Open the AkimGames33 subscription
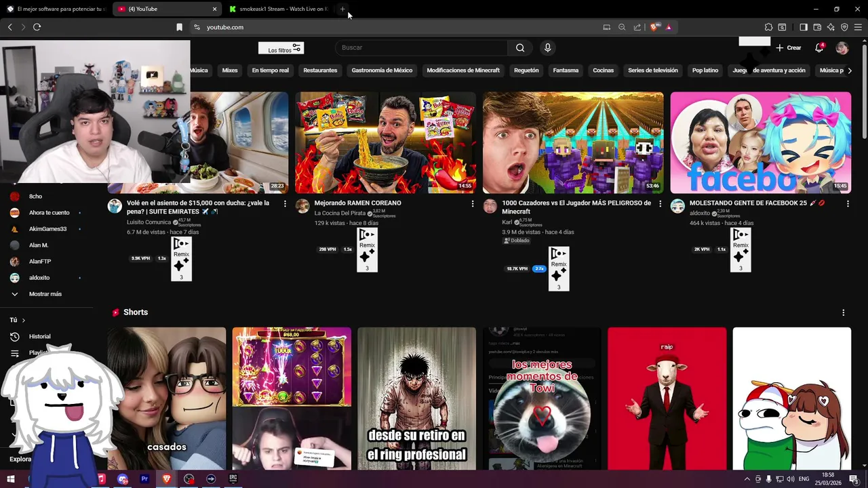The height and width of the screenshot is (488, 868). pyautogui.click(x=46, y=229)
